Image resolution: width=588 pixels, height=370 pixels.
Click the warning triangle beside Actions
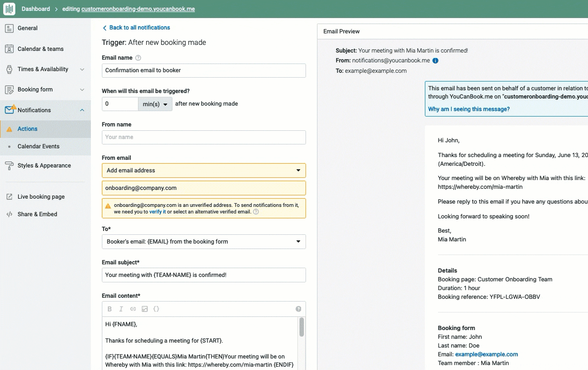coord(9,129)
